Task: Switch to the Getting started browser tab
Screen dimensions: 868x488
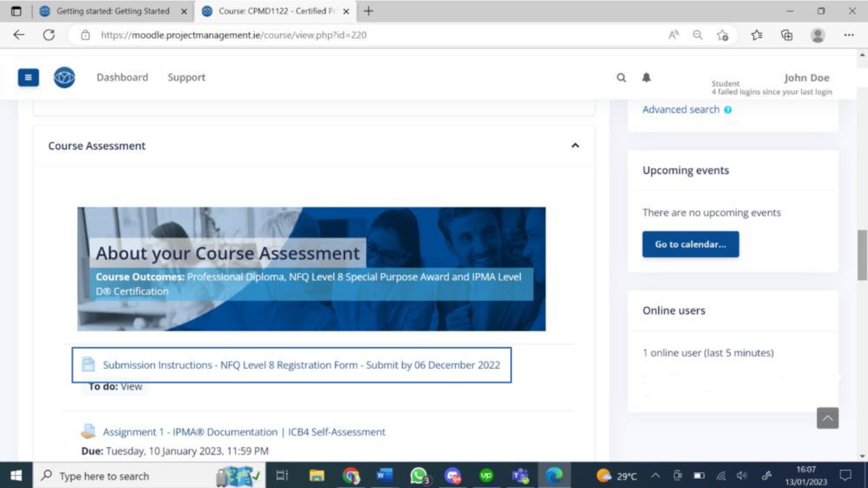Action: (x=113, y=11)
